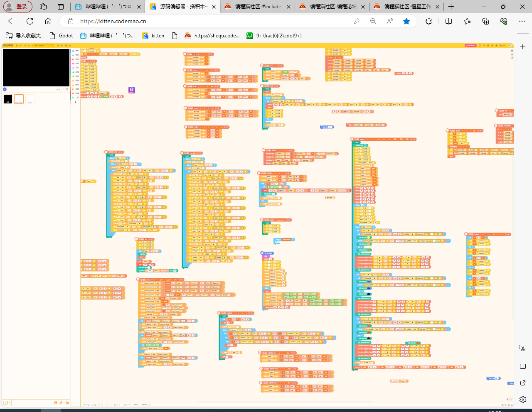Open the 9+\frac{6}{2\cdot9+} bookmark

(x=274, y=36)
